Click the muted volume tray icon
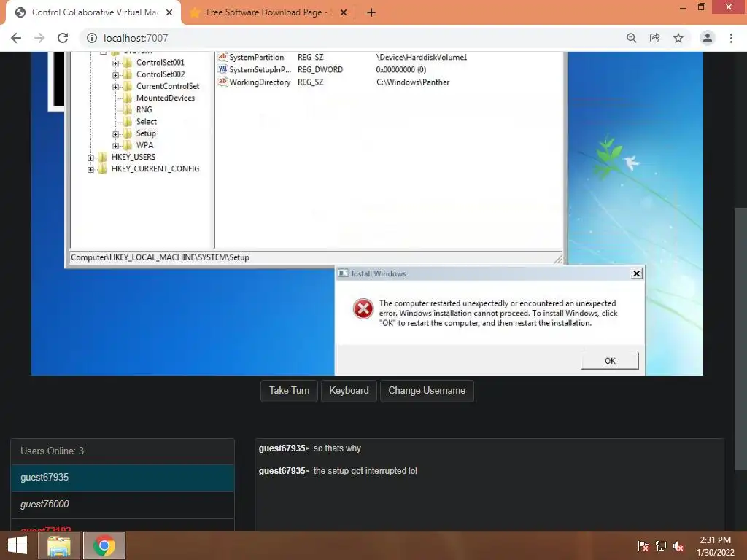The width and height of the screenshot is (747, 560). (678, 545)
